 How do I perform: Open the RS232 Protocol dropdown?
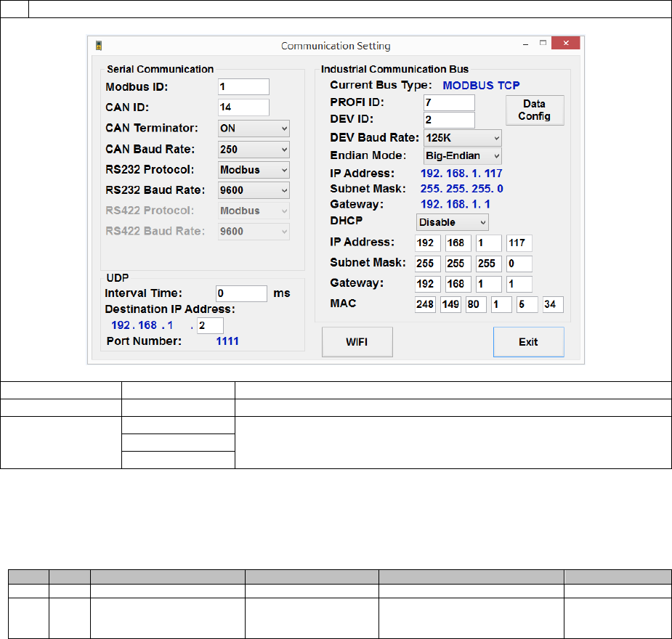click(254, 170)
